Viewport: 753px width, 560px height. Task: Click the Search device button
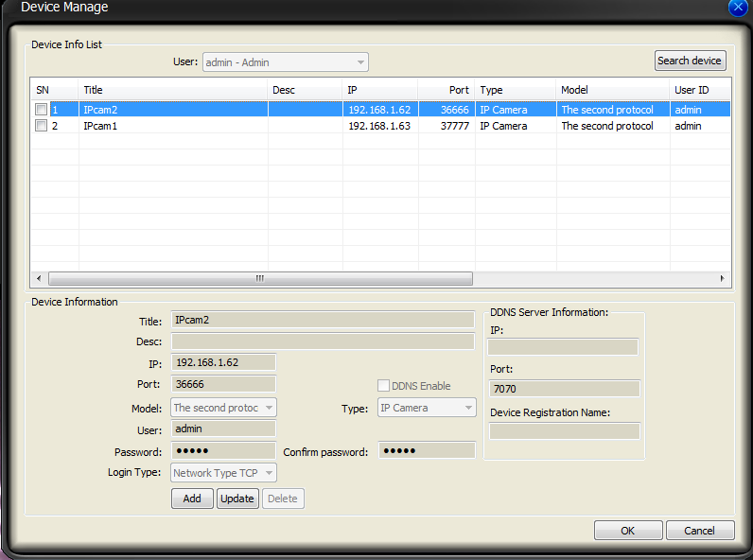[x=690, y=61]
